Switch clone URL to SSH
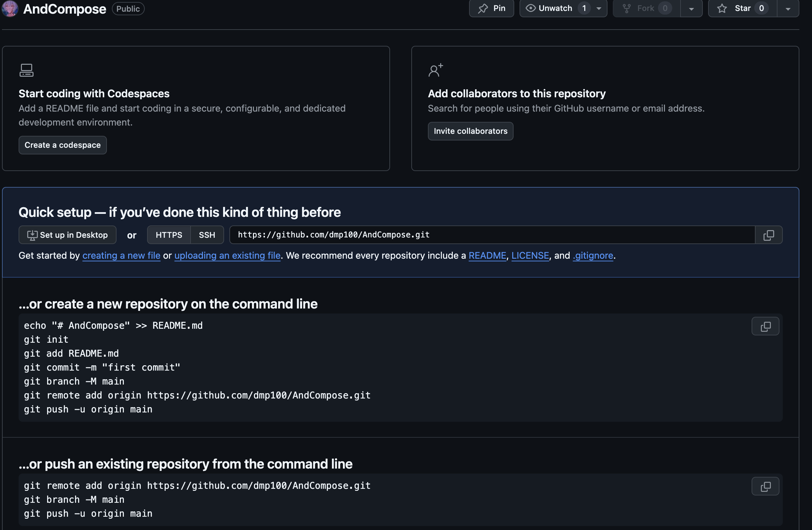Screen dimensions: 812x530 (x=207, y=235)
